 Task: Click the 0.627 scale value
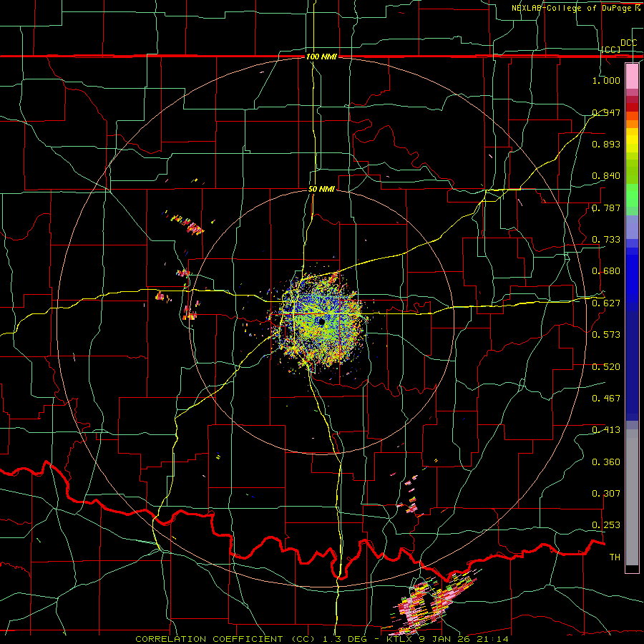[x=606, y=303]
